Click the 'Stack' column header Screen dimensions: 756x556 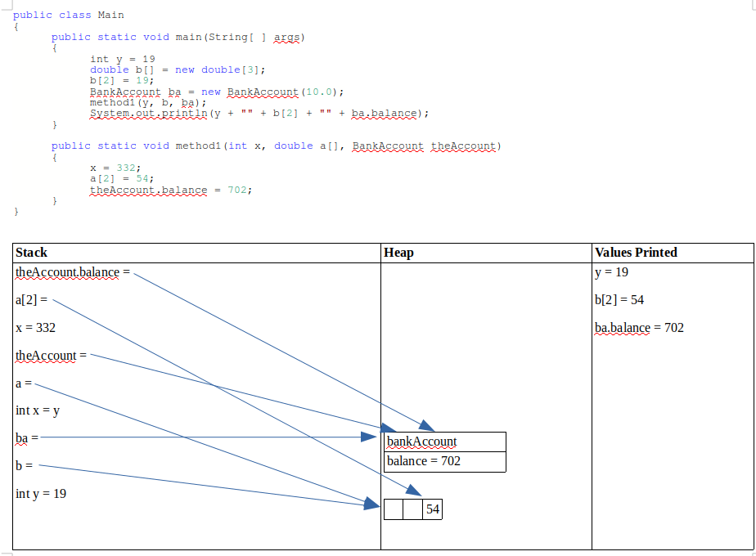tap(31, 253)
